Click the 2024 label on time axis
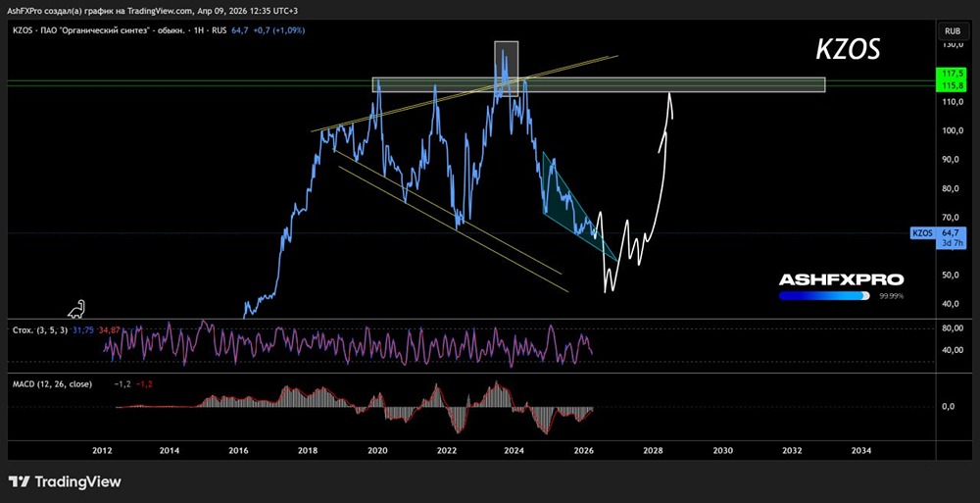This screenshot has width=980, height=503. [514, 450]
